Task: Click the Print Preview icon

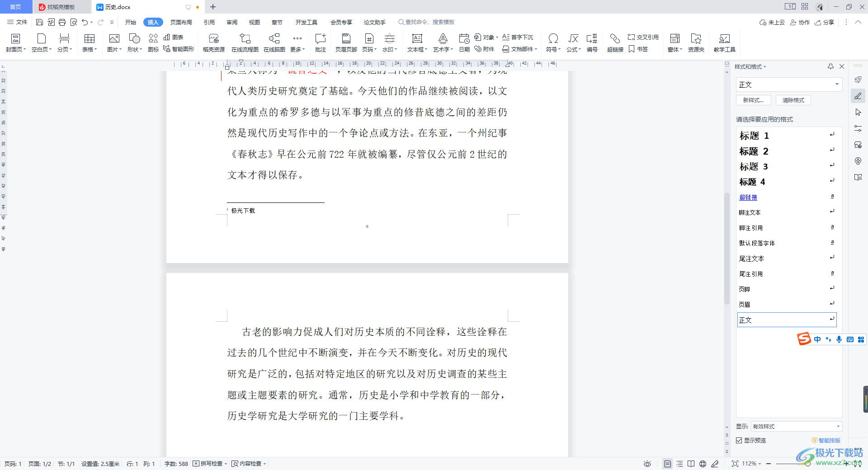Action: (74, 22)
